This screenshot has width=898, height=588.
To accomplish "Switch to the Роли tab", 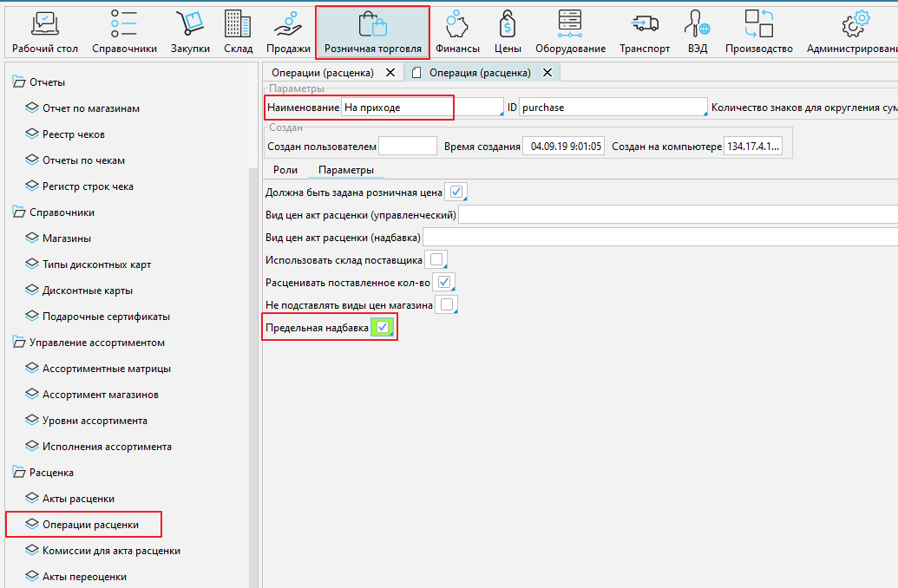I will pyautogui.click(x=285, y=170).
